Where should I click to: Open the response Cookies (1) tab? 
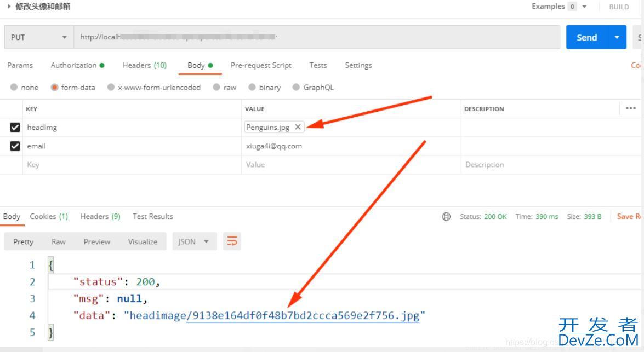(48, 216)
